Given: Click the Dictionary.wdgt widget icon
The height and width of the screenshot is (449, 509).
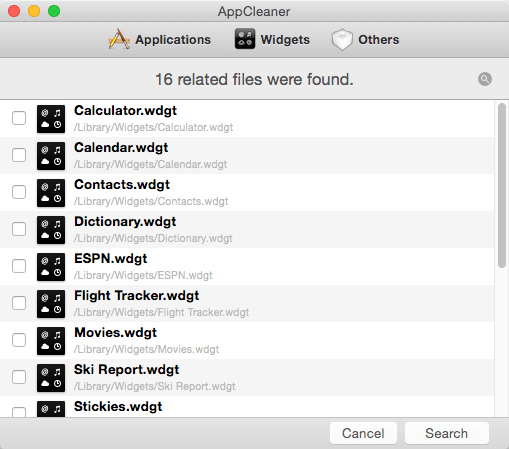Looking at the screenshot, I should (51, 230).
